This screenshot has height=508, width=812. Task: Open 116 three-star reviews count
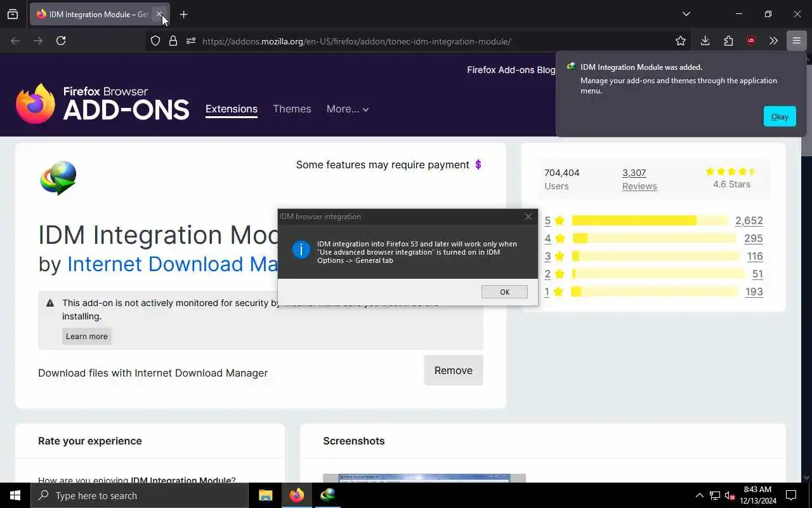click(x=755, y=256)
